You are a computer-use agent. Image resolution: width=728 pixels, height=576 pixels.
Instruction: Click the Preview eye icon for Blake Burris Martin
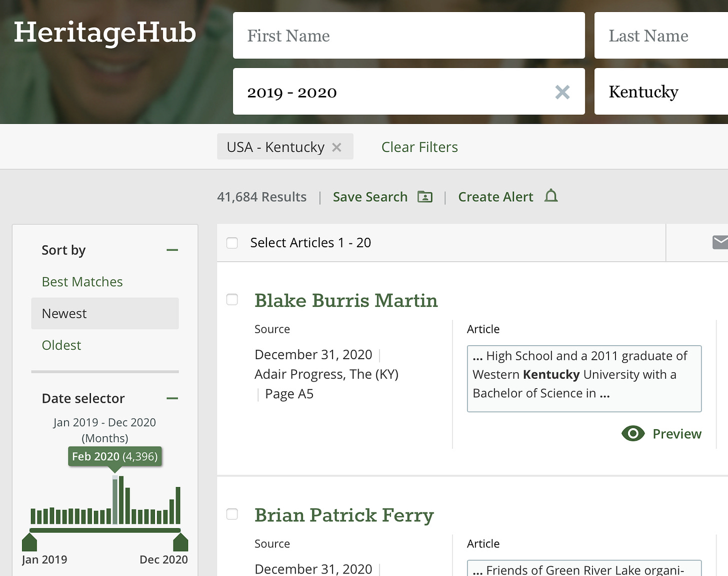[633, 434]
